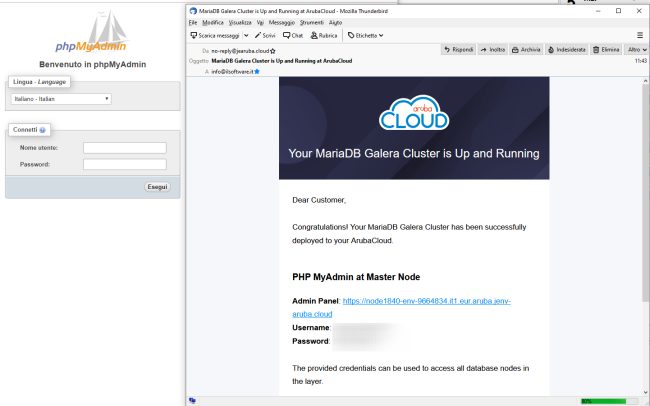Viewport: 650px width, 406px height.
Task: Open the Aiuto menu
Action: click(335, 23)
